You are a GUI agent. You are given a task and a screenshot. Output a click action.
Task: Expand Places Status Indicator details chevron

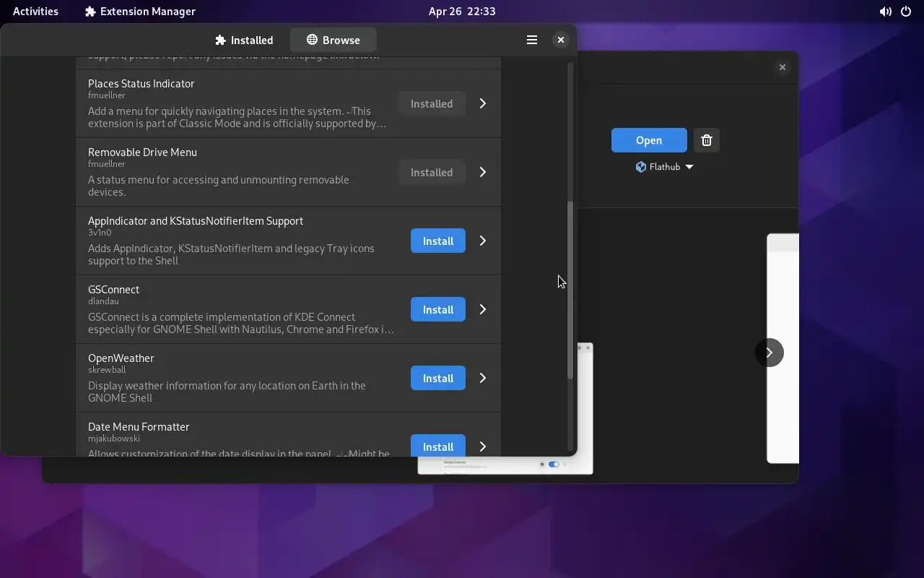(483, 104)
